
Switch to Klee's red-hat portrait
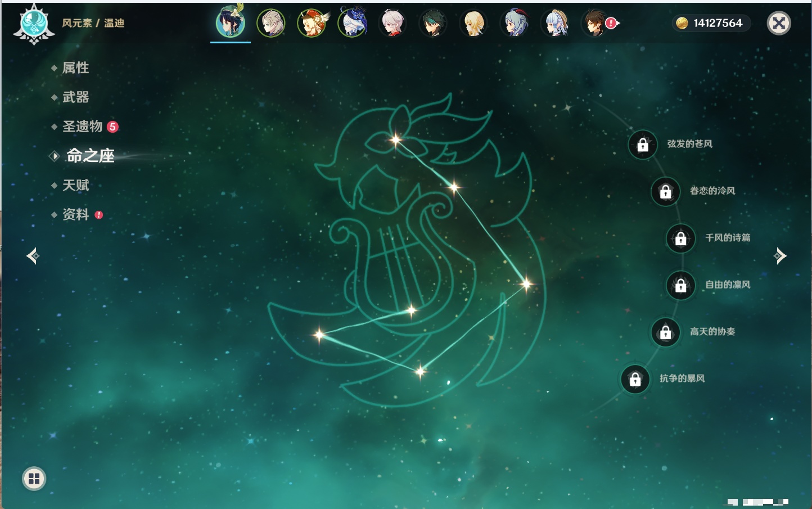click(312, 24)
